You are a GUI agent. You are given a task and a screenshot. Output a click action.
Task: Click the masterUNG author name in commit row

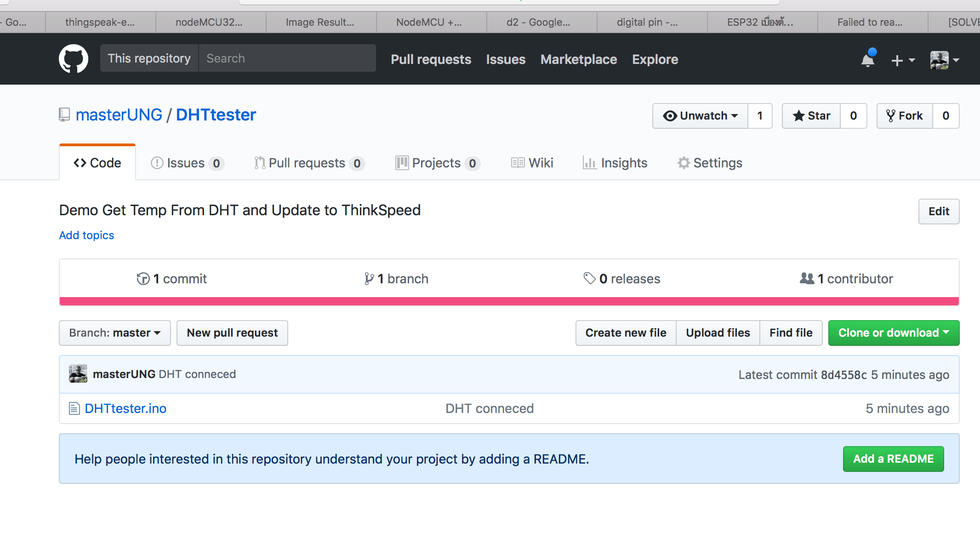coord(124,374)
